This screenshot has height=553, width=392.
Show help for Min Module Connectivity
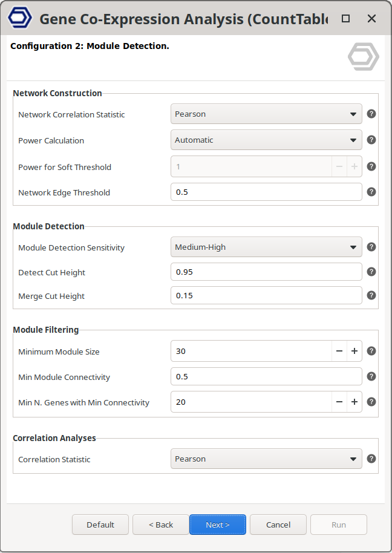371,376
